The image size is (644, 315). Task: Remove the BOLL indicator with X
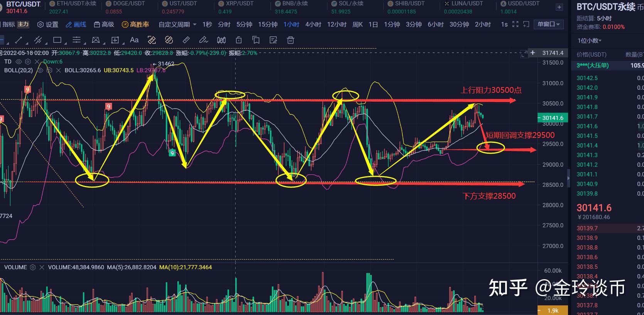click(58, 70)
